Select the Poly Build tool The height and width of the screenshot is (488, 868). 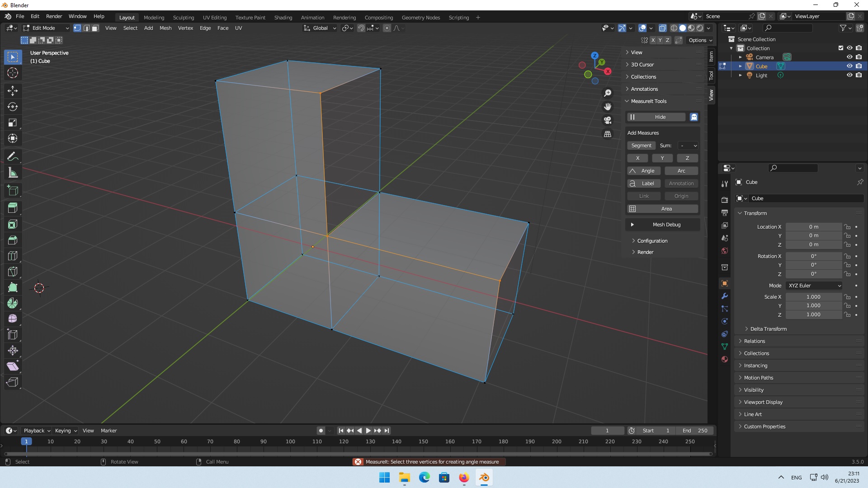[x=13, y=287]
